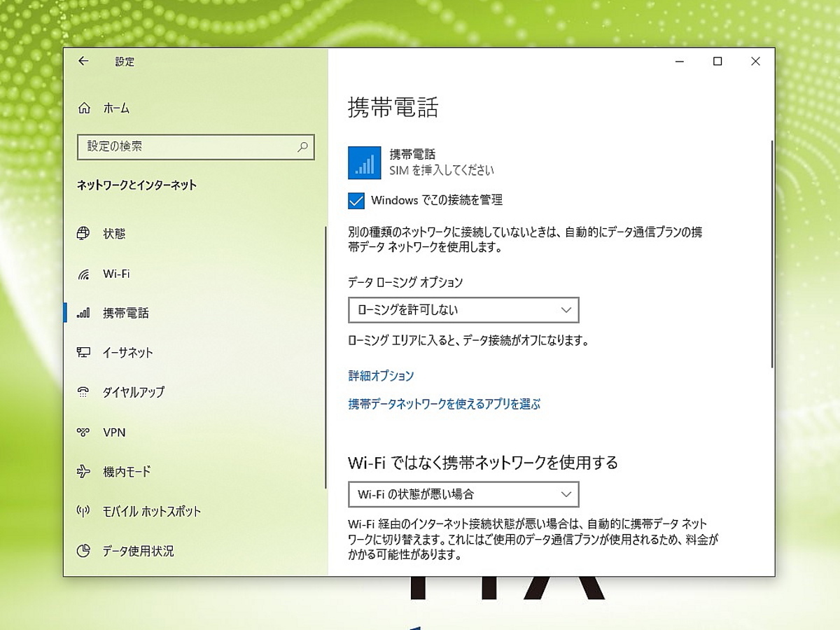840x630 pixels.
Task: Click the sidebar vertical scrollbar
Action: click(x=325, y=357)
